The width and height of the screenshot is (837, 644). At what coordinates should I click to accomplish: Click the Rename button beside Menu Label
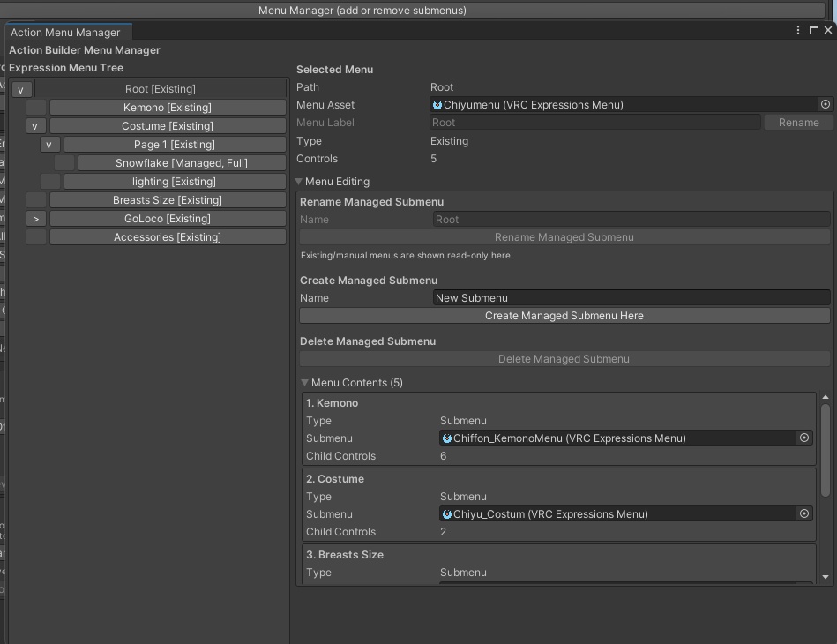click(798, 123)
